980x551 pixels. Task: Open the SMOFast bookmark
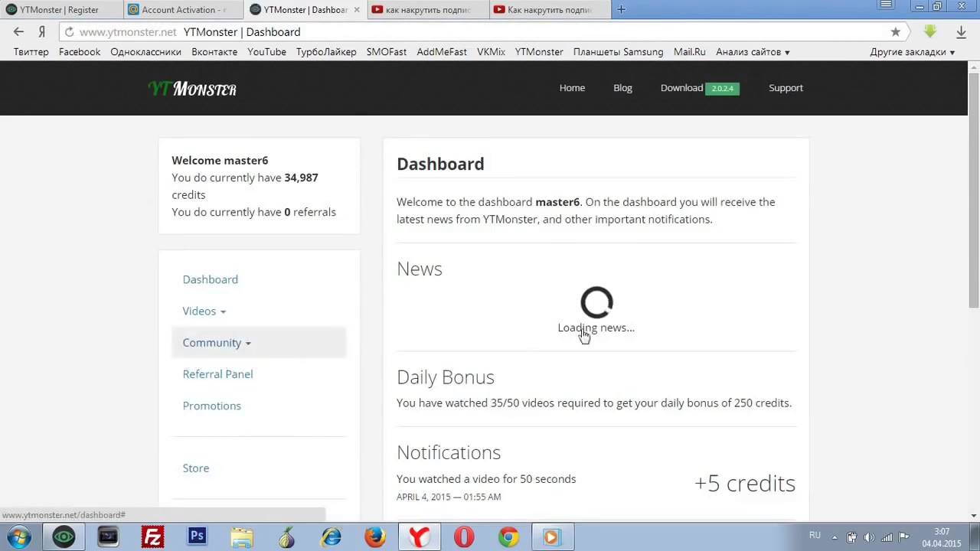[x=387, y=52]
